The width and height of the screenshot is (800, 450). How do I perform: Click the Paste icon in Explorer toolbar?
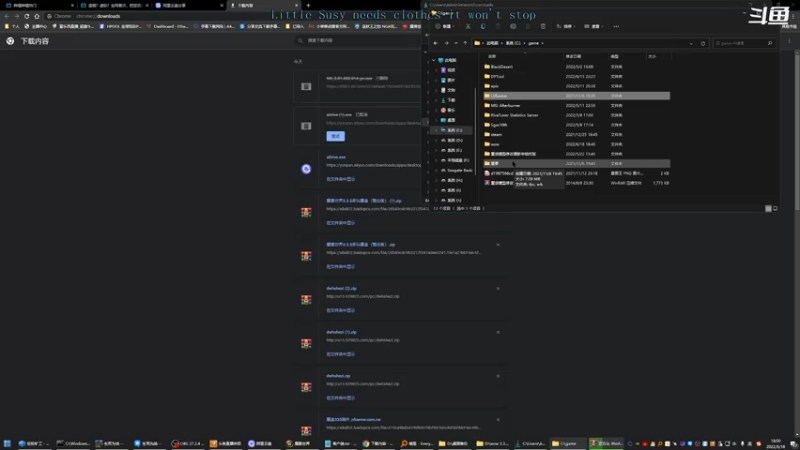pyautogui.click(x=498, y=26)
